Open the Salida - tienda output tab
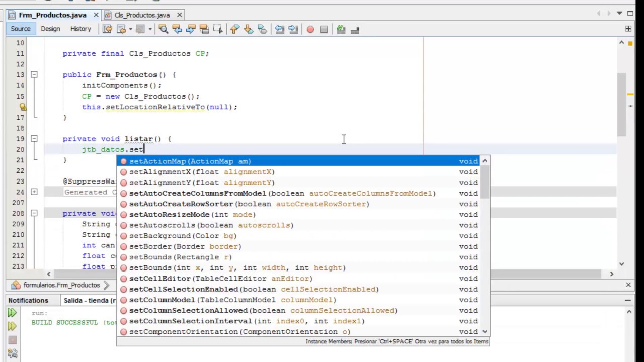The width and height of the screenshot is (644, 362). click(90, 300)
